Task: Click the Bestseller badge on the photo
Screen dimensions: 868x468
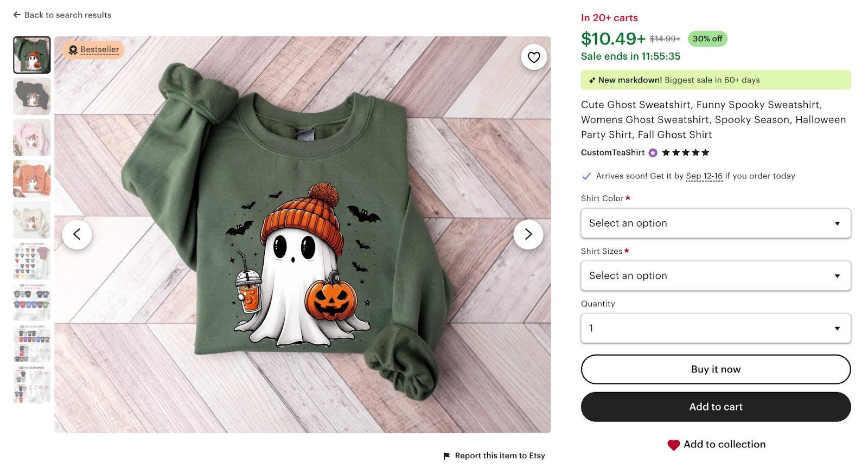Action: [92, 49]
